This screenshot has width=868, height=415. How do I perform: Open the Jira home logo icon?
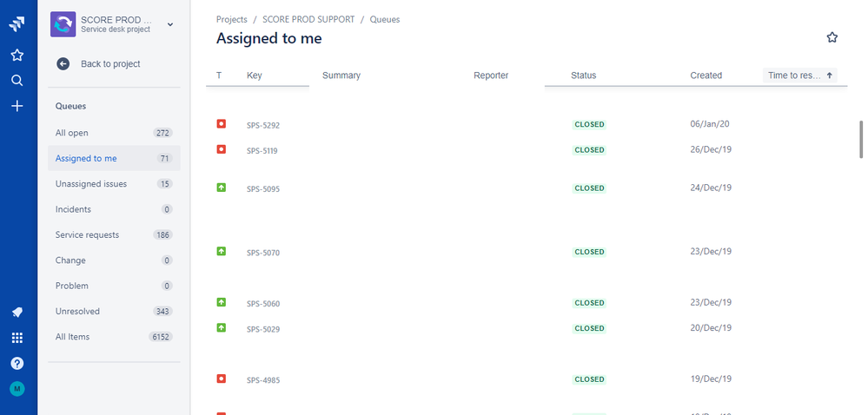17,24
